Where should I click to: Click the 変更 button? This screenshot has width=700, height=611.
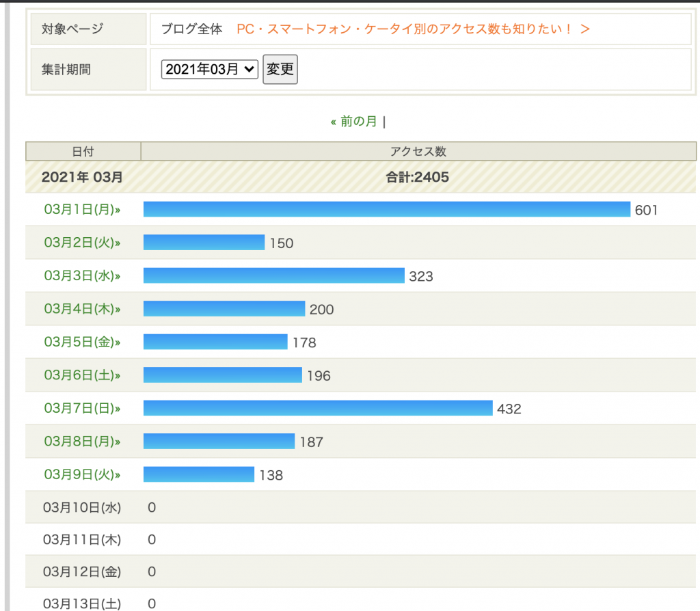280,69
